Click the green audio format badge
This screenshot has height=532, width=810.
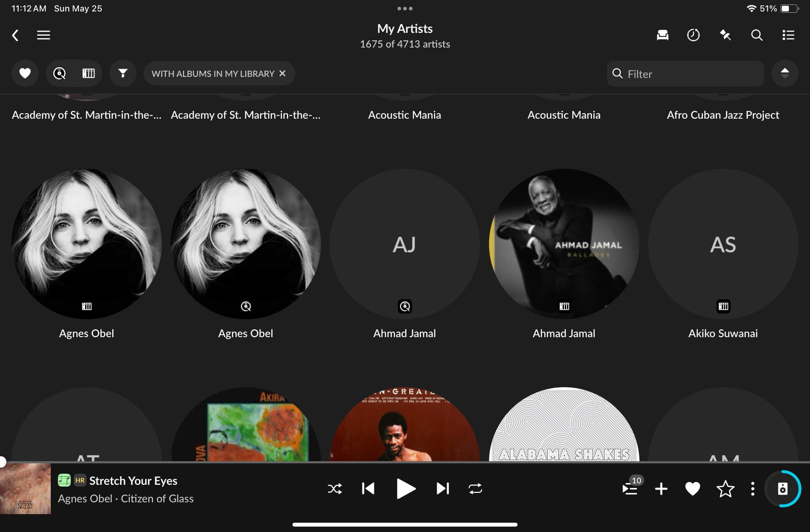point(64,480)
